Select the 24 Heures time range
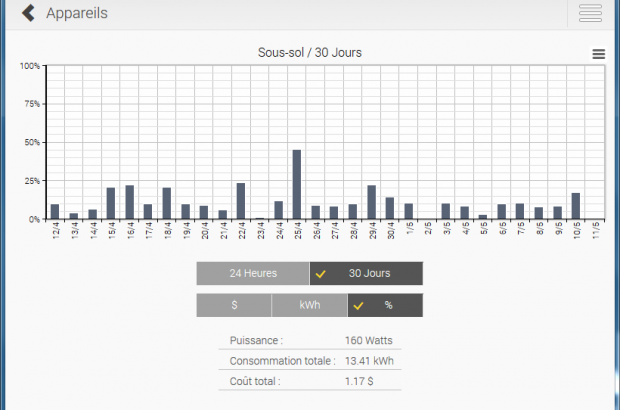Screen dimensions: 620x410 pyautogui.click(x=253, y=273)
